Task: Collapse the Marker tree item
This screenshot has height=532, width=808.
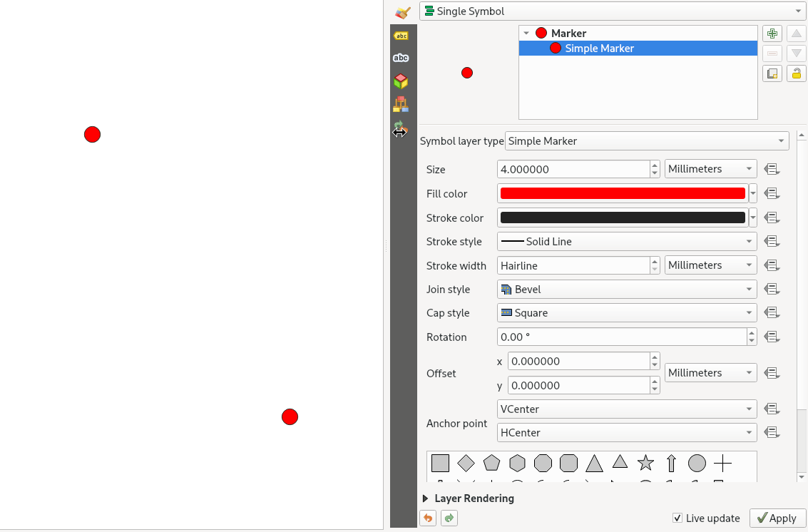Action: [526, 34]
